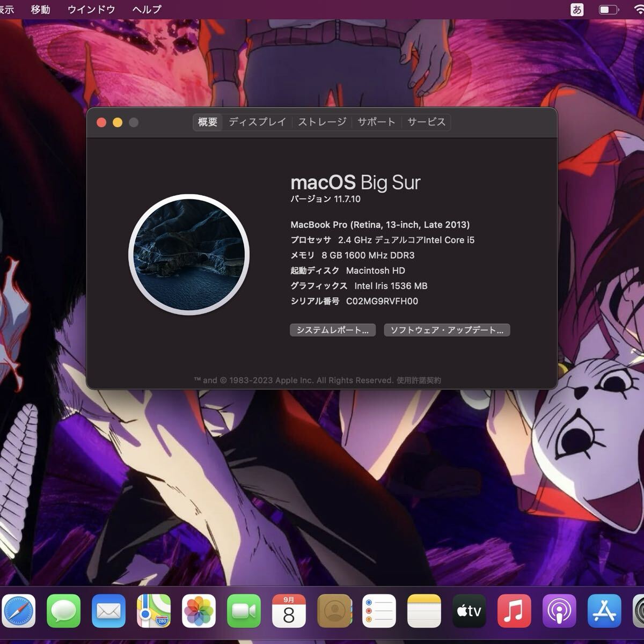Open the ウインドウ menu in menu bar
644x644 pixels.
[x=91, y=10]
